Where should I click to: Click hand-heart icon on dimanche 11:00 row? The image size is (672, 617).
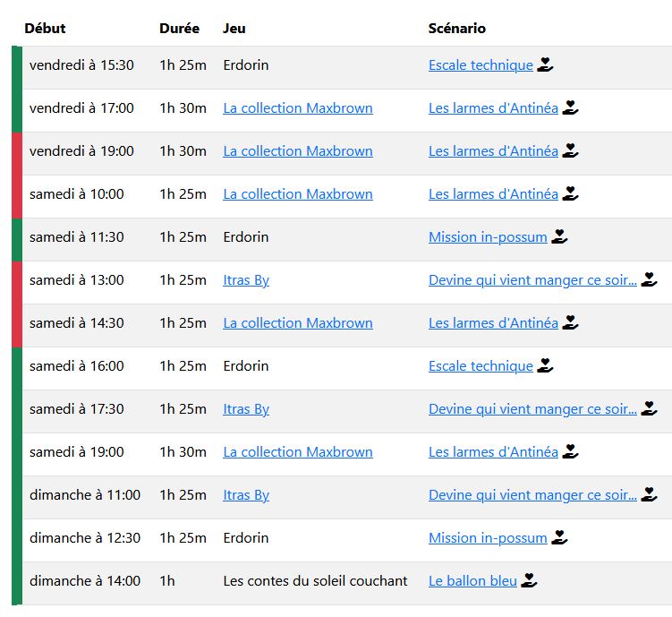[x=649, y=494]
